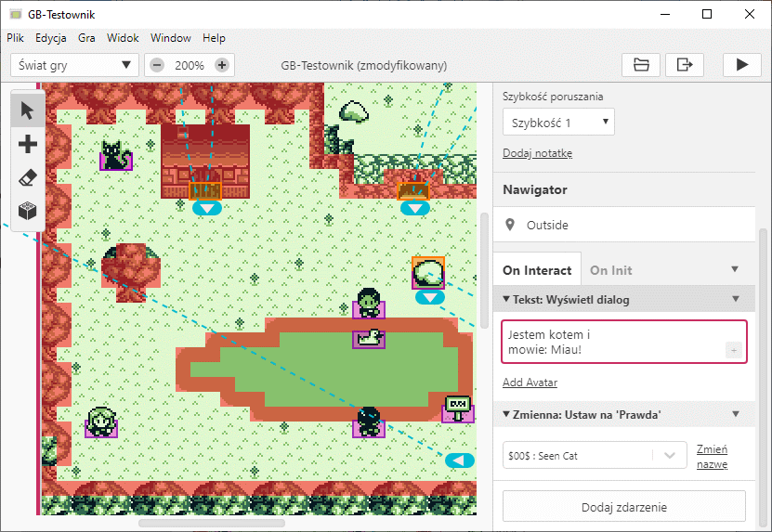
Task: Click the white rock at top of map
Action: click(355, 111)
